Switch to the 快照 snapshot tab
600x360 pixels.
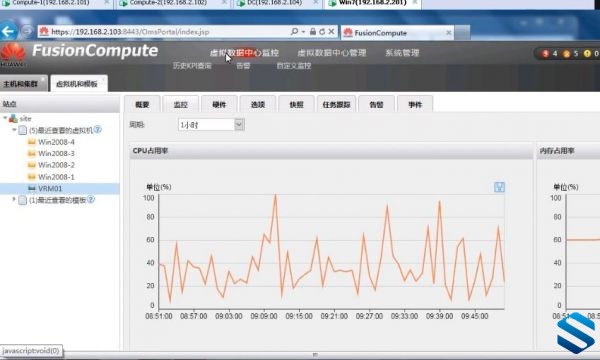coord(297,104)
